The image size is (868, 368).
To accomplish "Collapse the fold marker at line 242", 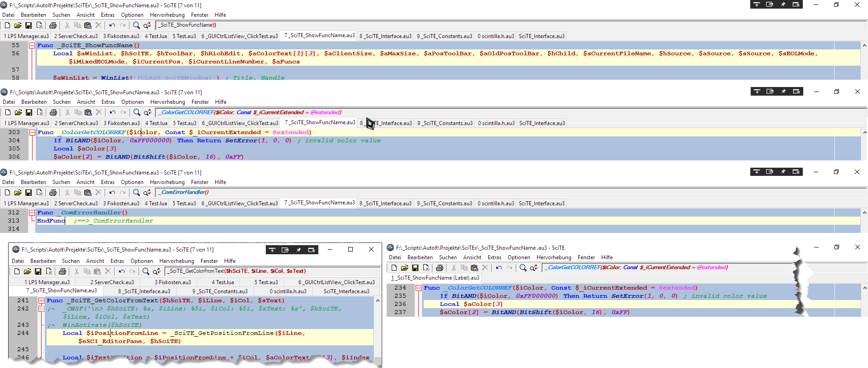I will pyautogui.click(x=41, y=309).
